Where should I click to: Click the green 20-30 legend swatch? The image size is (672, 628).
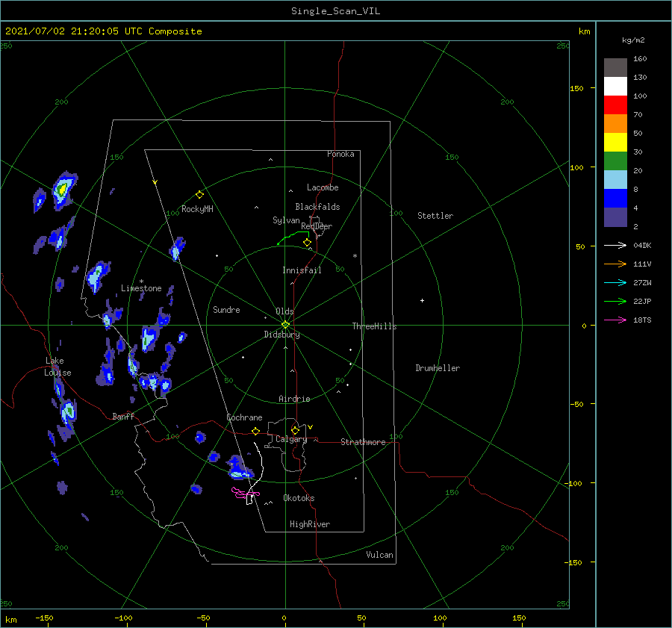pyautogui.click(x=615, y=161)
